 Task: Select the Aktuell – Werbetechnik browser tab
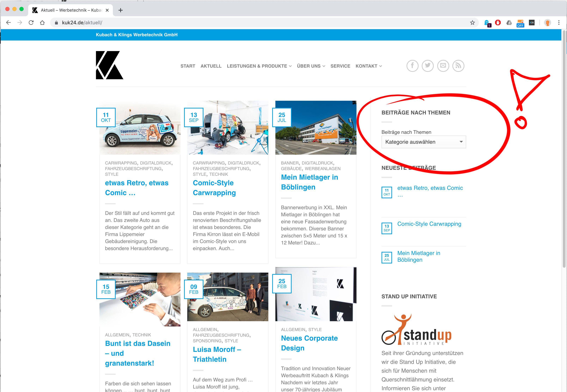(x=70, y=10)
